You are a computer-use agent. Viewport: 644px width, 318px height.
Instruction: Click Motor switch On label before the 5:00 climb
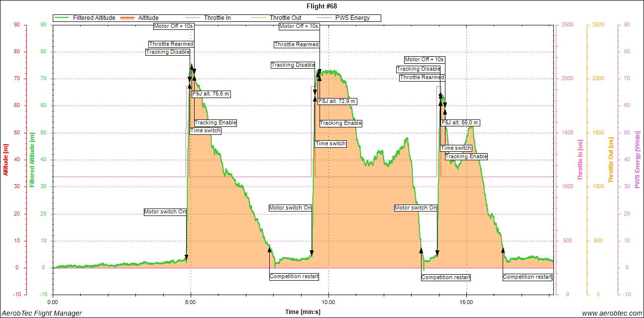(x=165, y=212)
